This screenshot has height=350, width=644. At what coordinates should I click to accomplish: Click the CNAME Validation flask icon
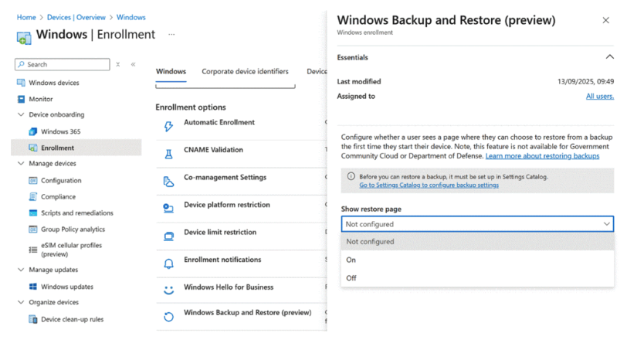tap(168, 154)
